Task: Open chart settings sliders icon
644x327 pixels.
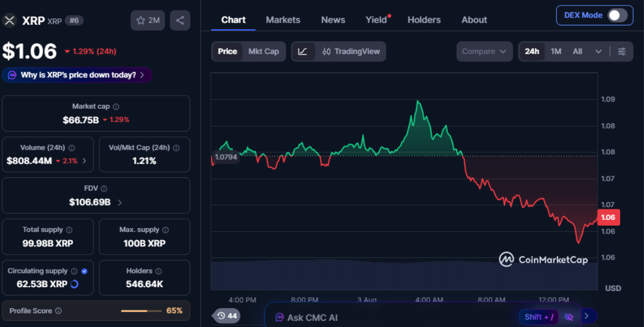Action: [x=622, y=51]
